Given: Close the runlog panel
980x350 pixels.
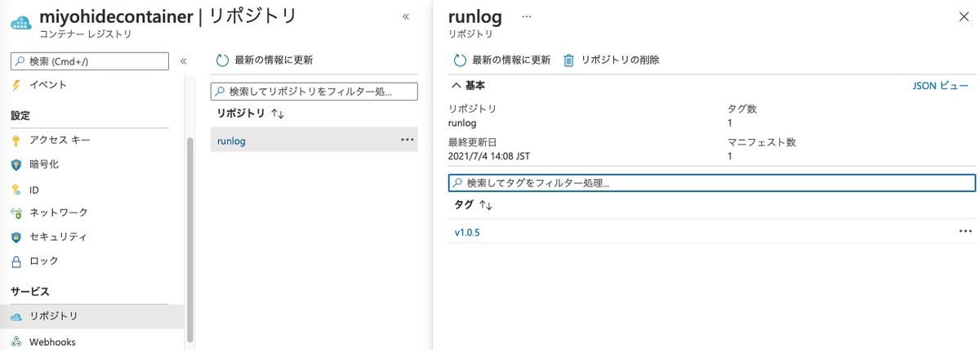Looking at the screenshot, I should (x=964, y=16).
